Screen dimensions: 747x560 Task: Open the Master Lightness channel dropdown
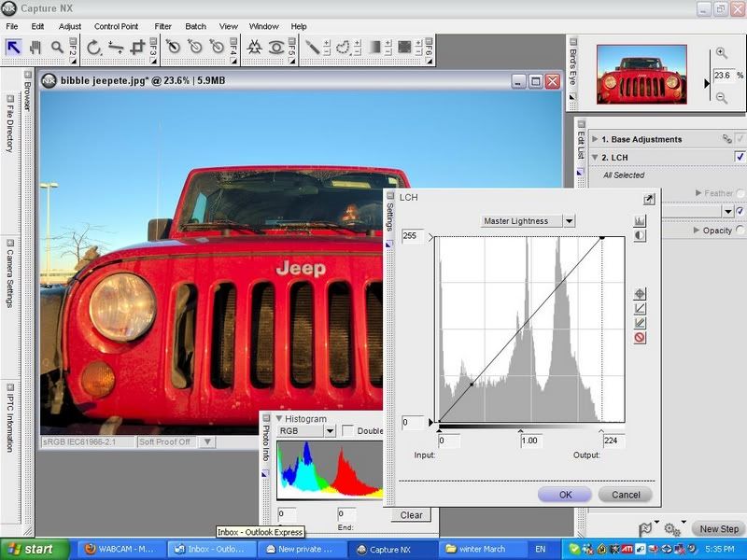click(x=570, y=221)
